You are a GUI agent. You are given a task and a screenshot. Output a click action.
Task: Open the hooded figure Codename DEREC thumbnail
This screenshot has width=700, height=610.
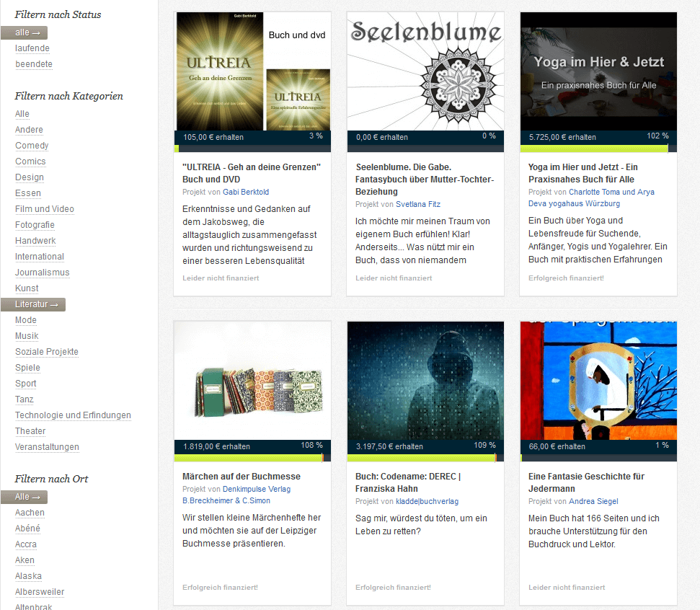click(425, 381)
